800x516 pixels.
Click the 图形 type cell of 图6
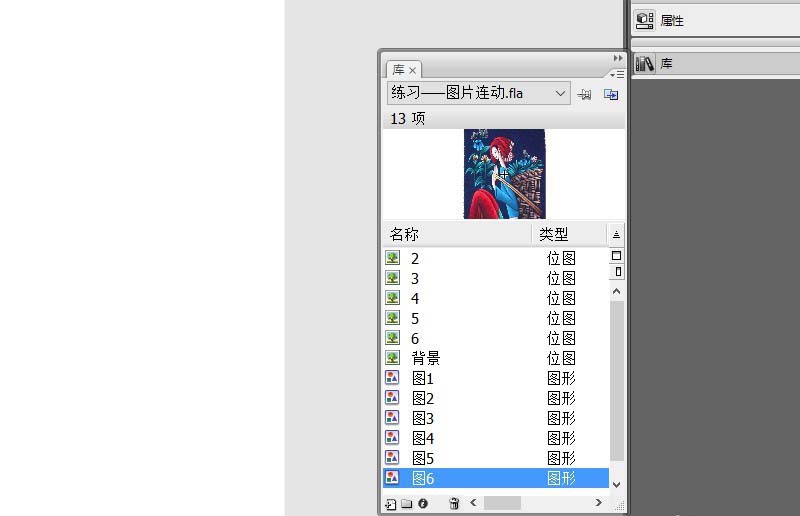(561, 478)
